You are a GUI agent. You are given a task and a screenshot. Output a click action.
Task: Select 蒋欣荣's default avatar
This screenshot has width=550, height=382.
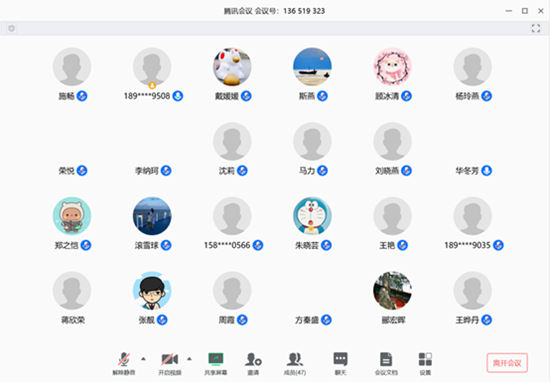click(72, 290)
